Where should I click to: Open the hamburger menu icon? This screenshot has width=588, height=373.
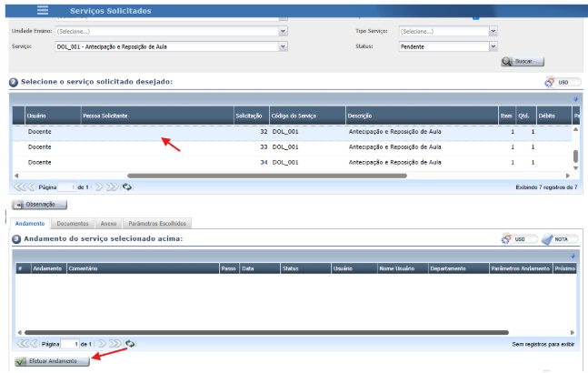click(43, 10)
